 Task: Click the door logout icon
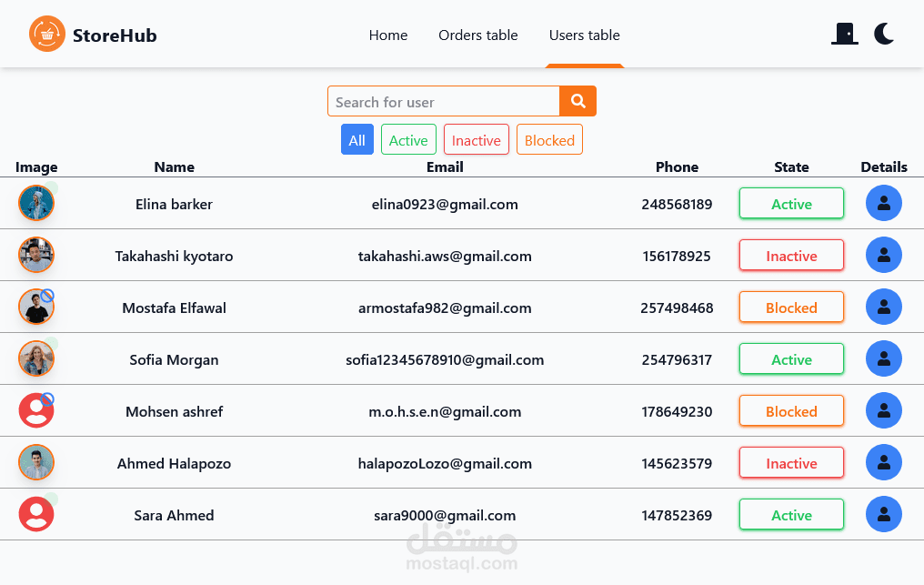(x=845, y=35)
